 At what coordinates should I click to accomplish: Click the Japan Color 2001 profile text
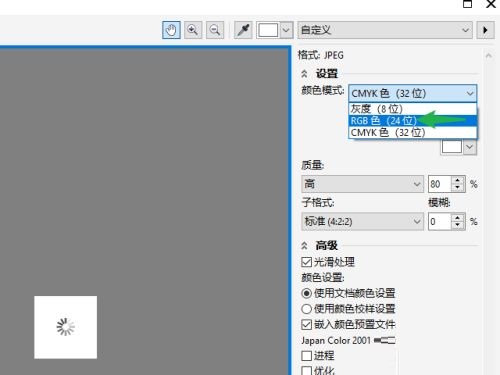[x=336, y=340]
